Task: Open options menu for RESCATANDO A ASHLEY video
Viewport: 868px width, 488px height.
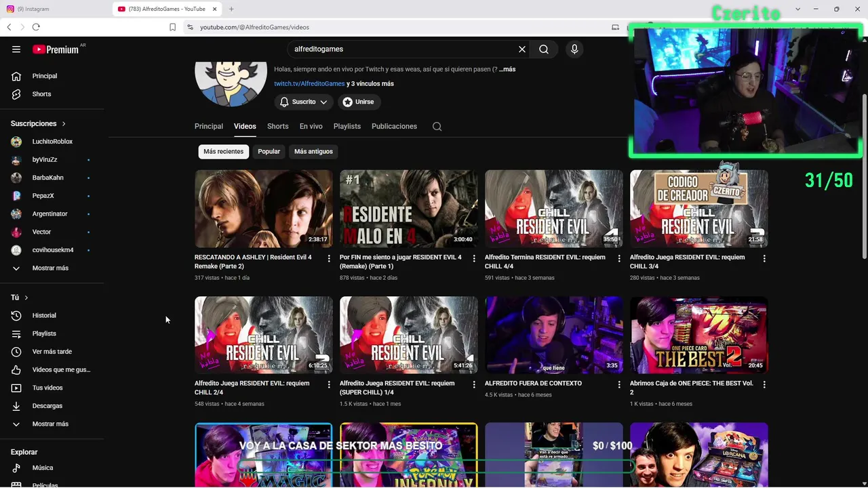Action: coord(329,258)
